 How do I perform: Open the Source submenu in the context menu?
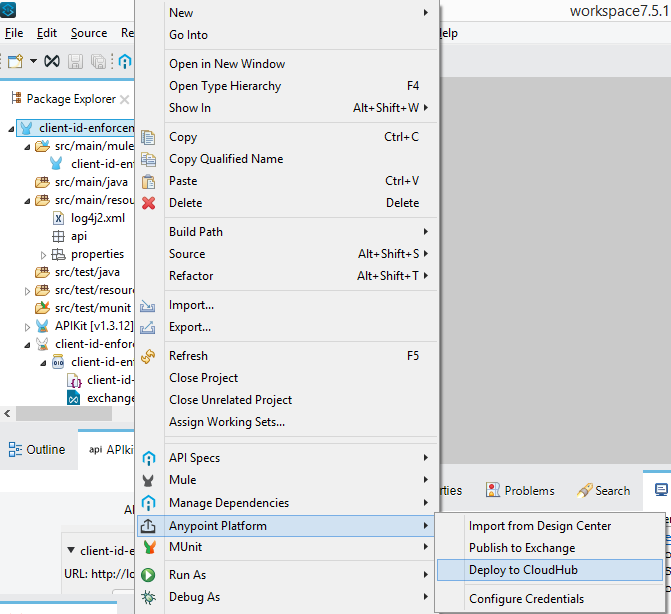[287, 254]
